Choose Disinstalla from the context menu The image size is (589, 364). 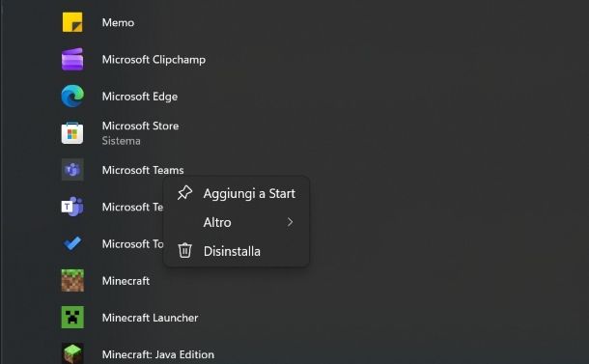(x=237, y=251)
